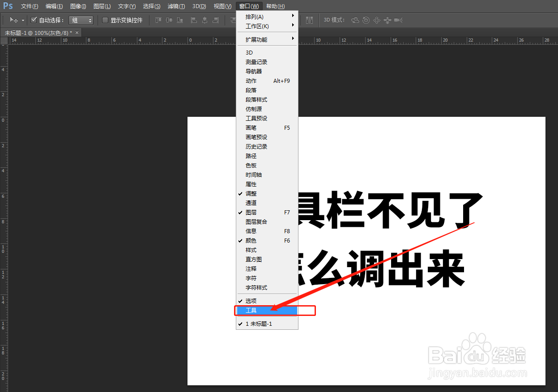558x392 pixels.
Task: Select the 3D slide mode icon
Action: (x=388, y=20)
